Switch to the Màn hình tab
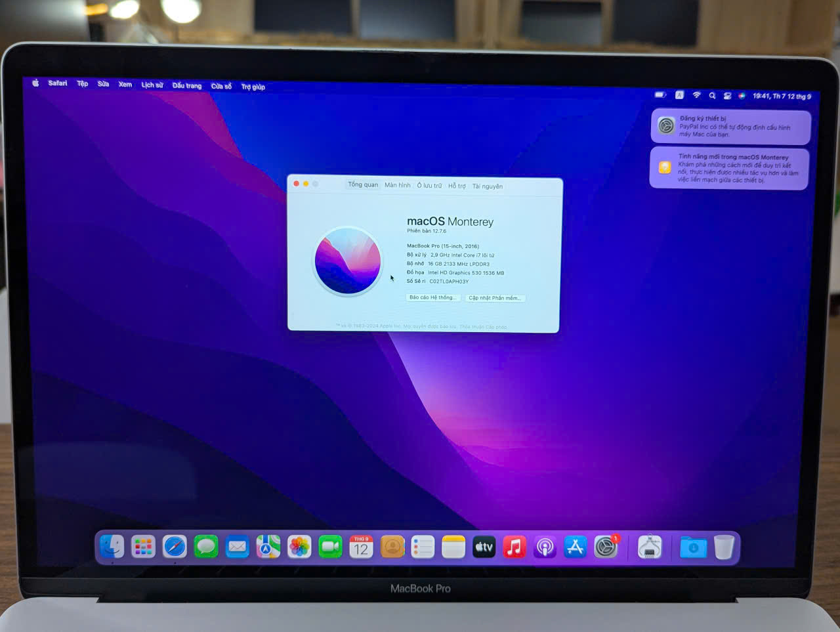840x632 pixels. coord(398,185)
